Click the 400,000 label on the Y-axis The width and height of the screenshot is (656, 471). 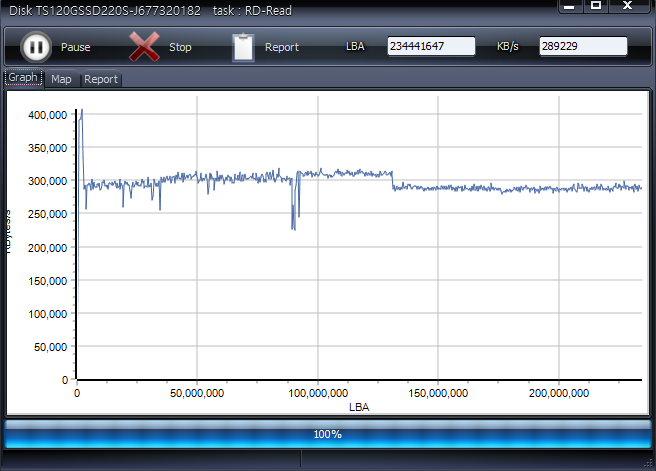point(48,115)
